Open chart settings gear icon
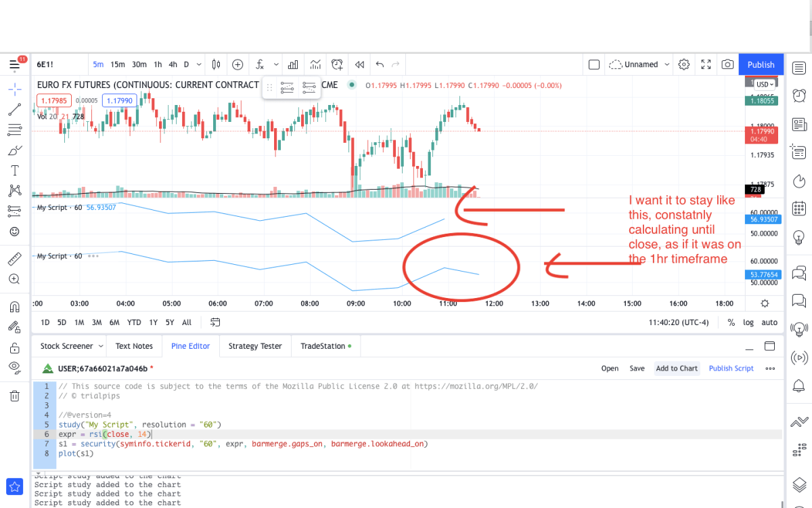This screenshot has width=812, height=508. (x=684, y=64)
